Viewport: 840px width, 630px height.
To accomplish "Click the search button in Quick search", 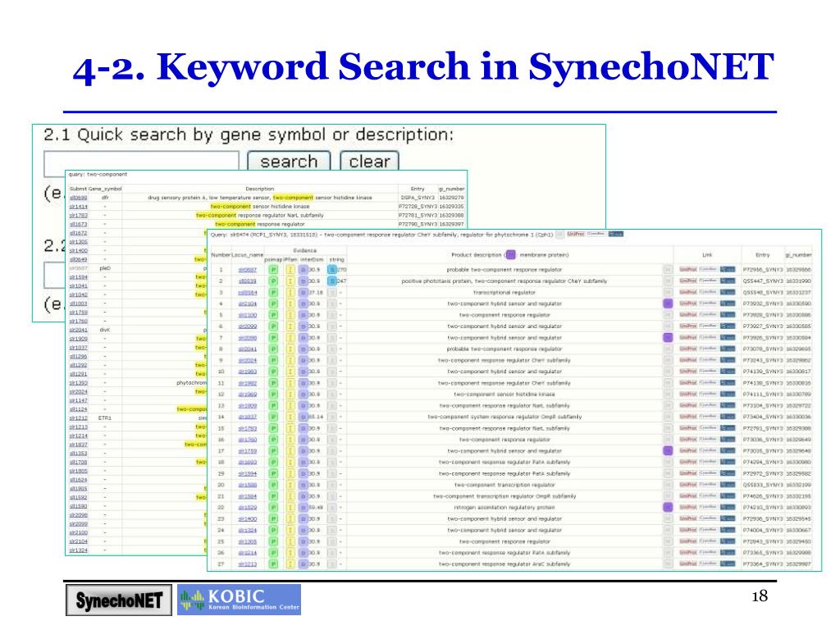I will tap(289, 162).
